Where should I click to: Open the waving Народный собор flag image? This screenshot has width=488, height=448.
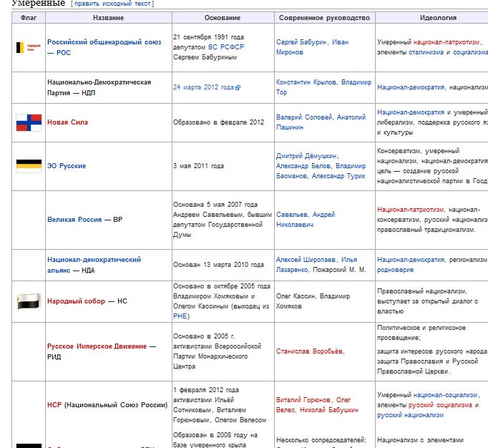29,301
